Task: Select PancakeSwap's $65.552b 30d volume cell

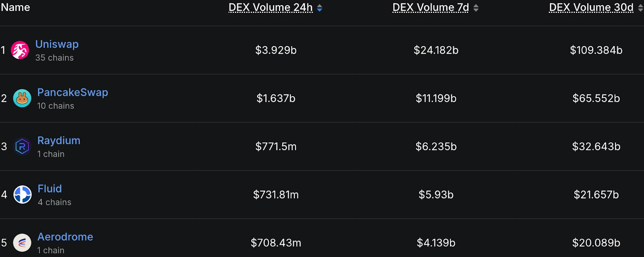Action: [596, 98]
